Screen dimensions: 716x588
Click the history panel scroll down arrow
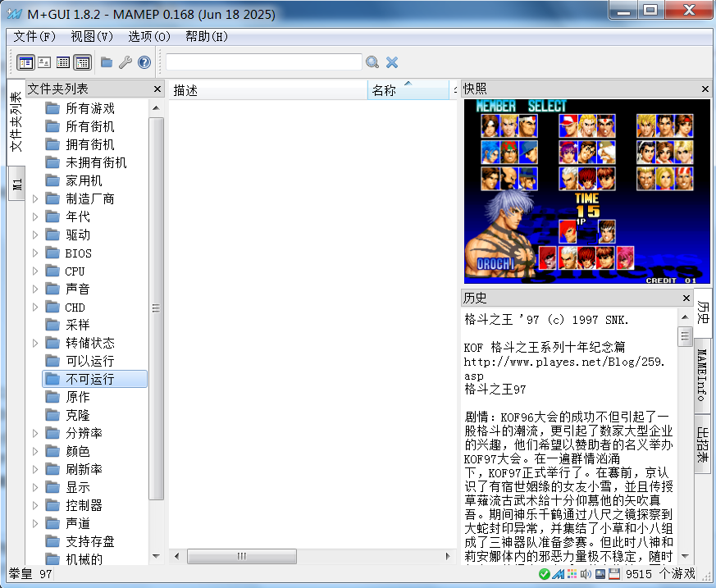[x=685, y=556]
